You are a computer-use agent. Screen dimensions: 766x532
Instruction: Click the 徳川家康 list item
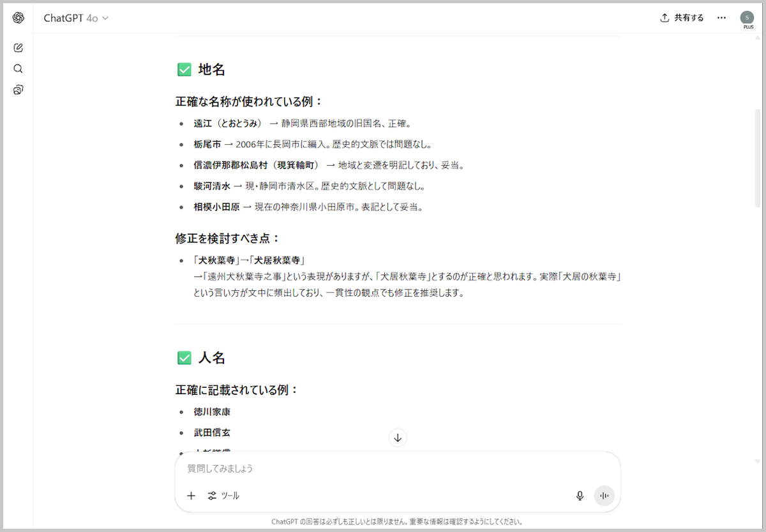[x=212, y=411]
